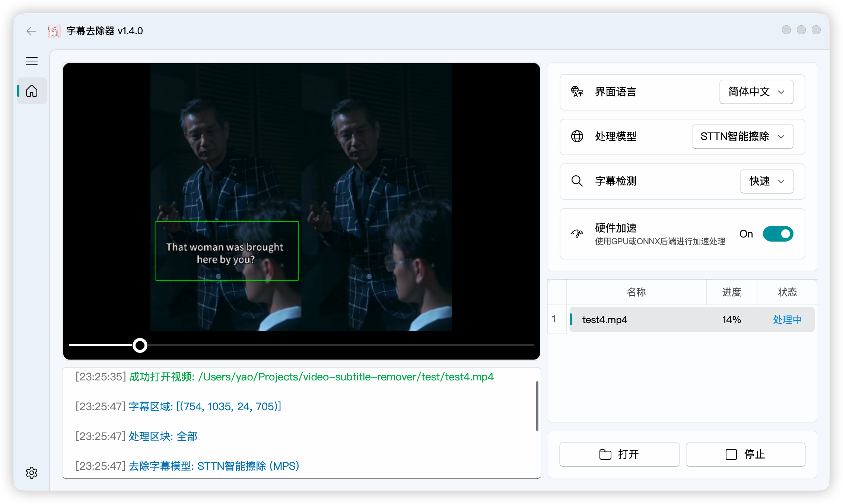Open the sidebar hamburger menu

(32, 61)
